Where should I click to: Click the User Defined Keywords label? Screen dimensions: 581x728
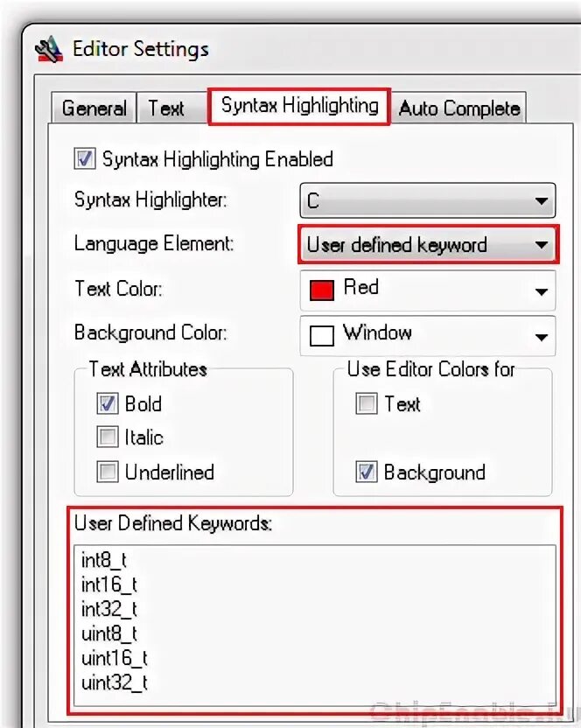click(172, 524)
